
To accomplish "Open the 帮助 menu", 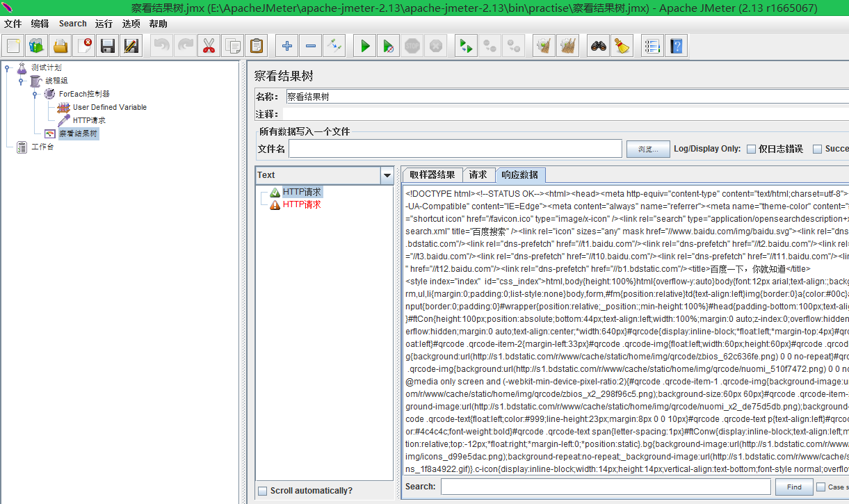I will click(x=159, y=24).
